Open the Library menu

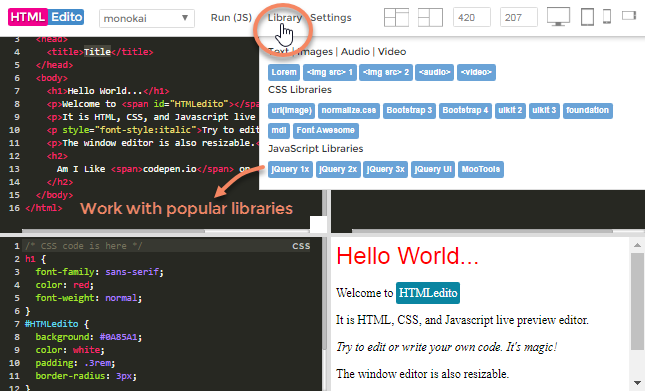[285, 18]
